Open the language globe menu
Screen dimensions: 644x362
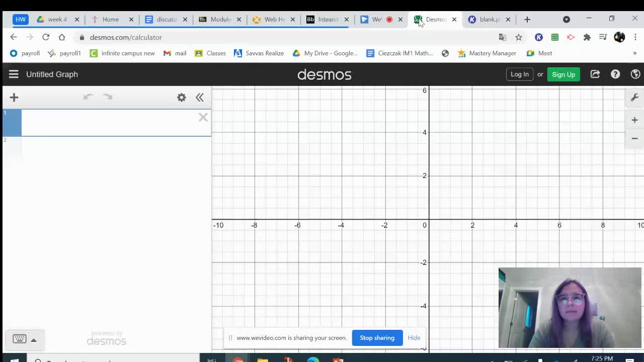pyautogui.click(x=635, y=74)
